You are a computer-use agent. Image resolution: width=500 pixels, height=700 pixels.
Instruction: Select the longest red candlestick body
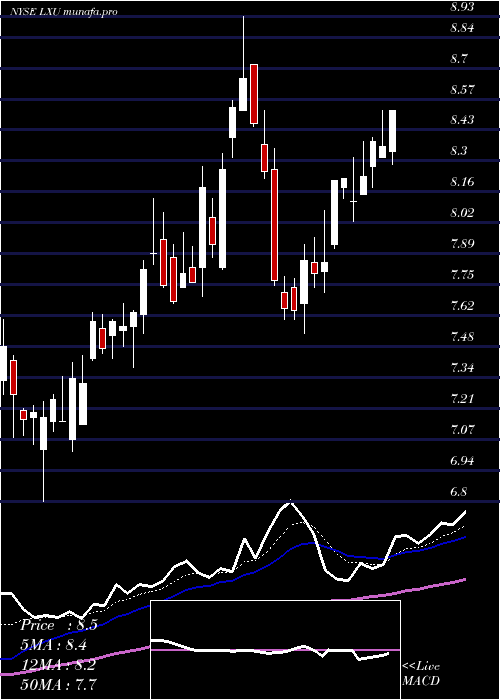point(275,225)
